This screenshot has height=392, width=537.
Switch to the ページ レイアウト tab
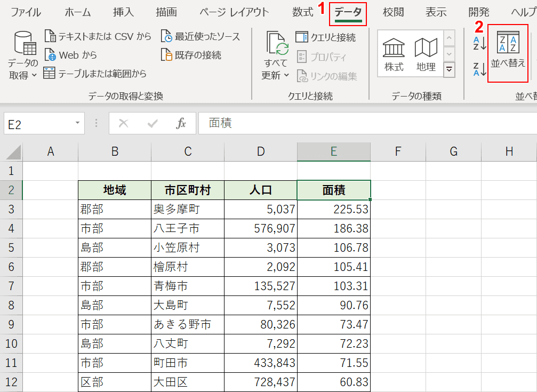(x=234, y=12)
